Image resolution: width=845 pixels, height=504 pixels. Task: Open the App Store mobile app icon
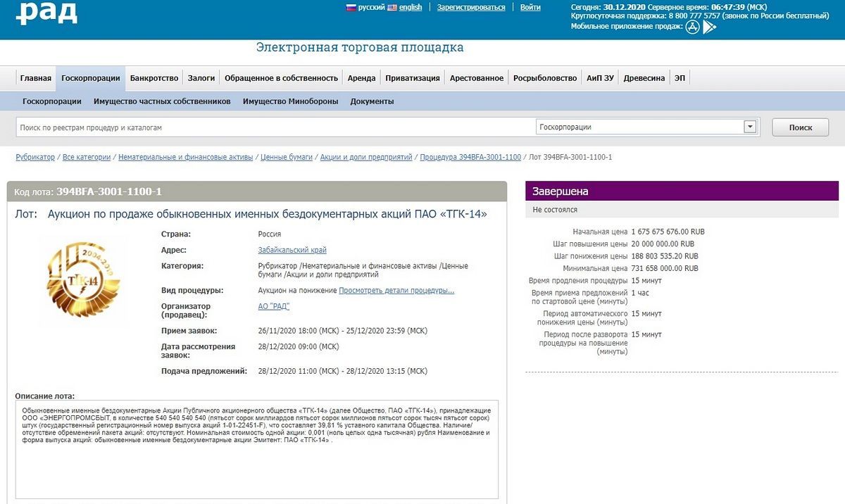pos(693,27)
